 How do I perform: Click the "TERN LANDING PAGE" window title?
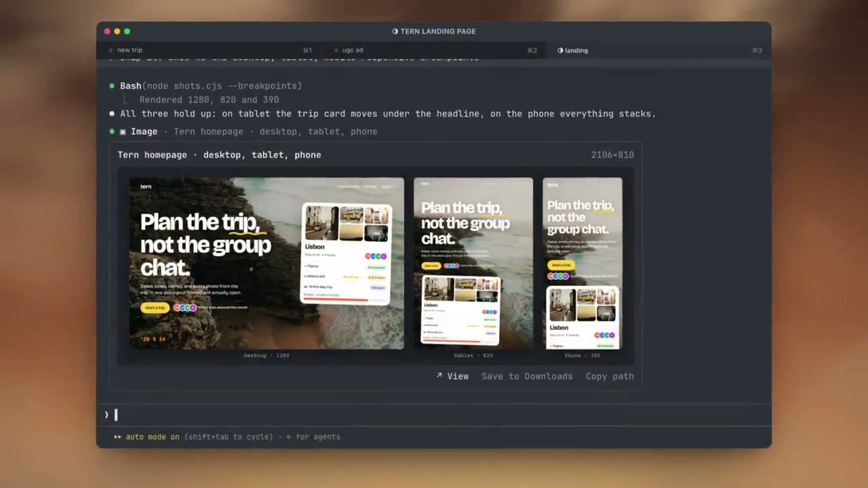point(438,31)
